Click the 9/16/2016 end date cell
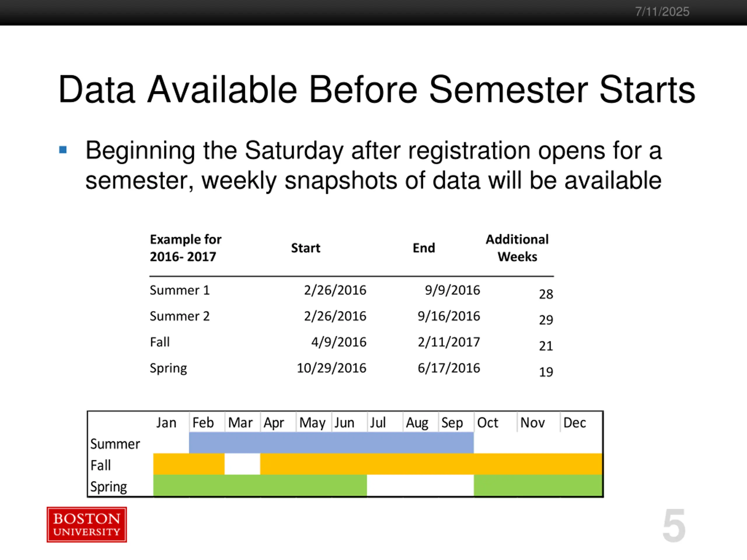The width and height of the screenshot is (747, 560). pos(448,316)
